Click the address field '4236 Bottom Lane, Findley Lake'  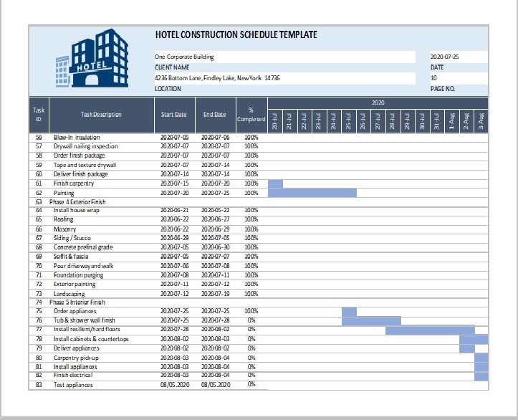tap(284, 78)
